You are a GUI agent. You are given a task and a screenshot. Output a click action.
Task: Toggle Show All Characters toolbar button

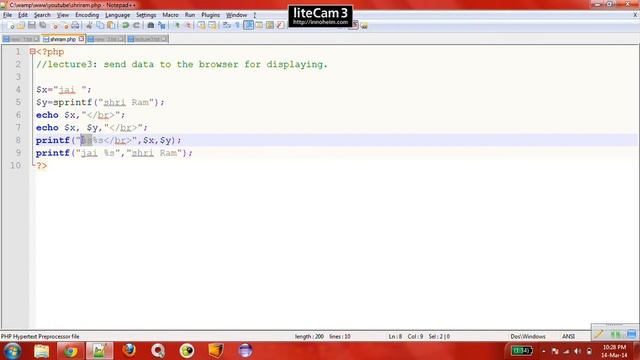[x=238, y=26]
